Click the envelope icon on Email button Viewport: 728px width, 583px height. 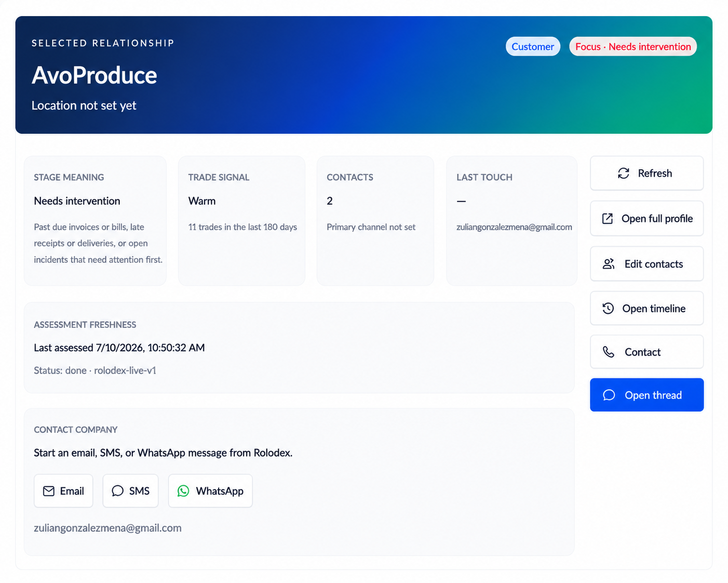(x=49, y=491)
